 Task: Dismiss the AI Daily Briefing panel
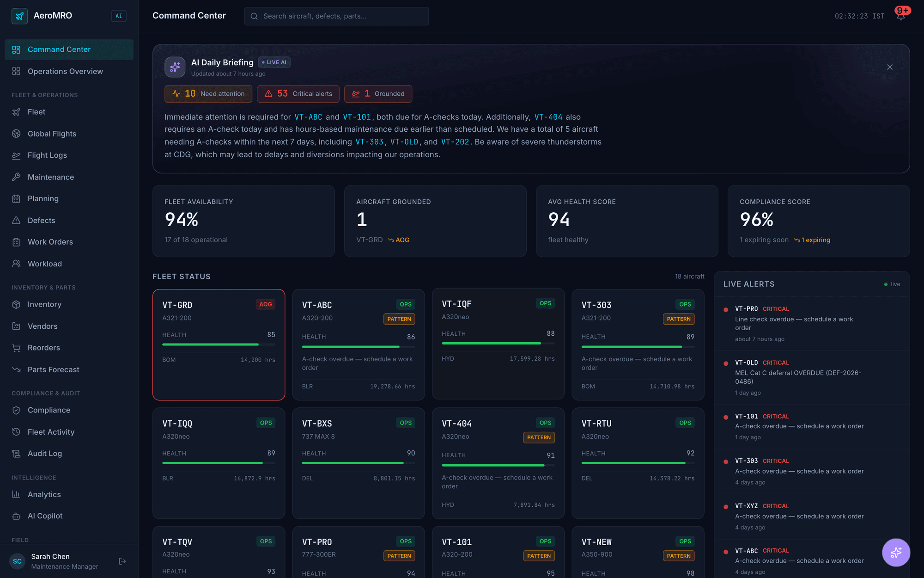[890, 67]
